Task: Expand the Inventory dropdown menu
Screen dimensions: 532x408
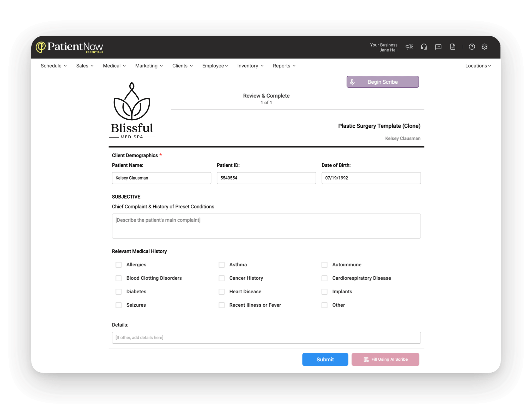Action: (250, 66)
